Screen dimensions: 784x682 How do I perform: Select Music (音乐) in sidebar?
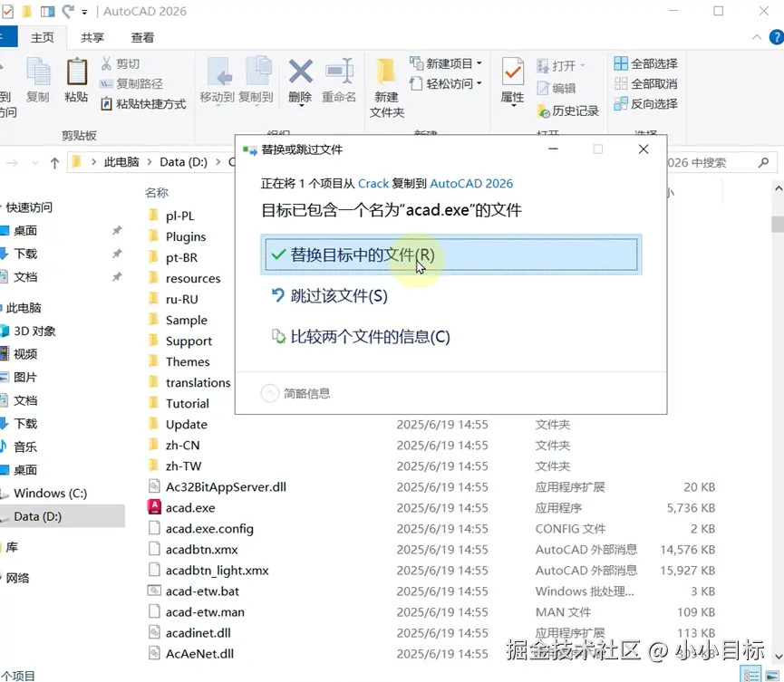click(x=25, y=447)
